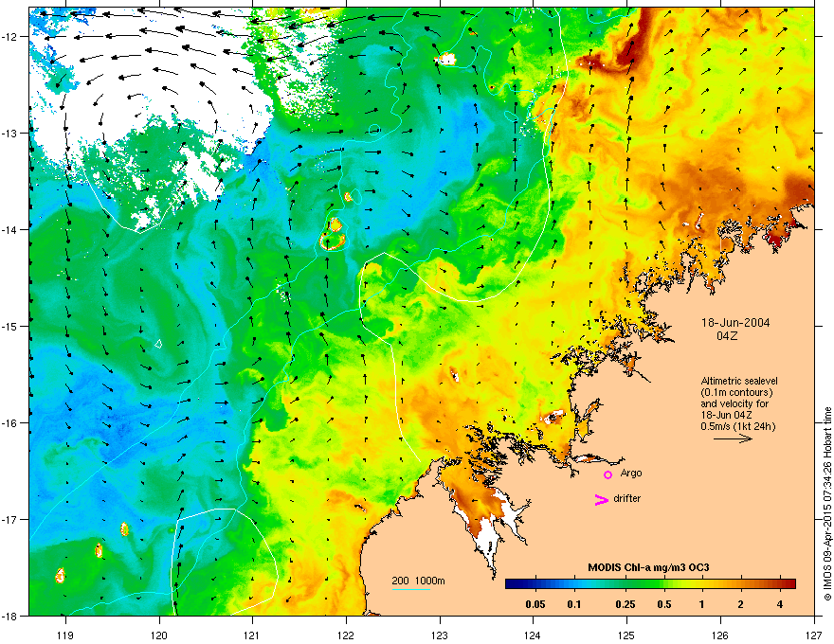Click the MODIS Chl-a color bar
This screenshot has height=644, width=834.
point(650,583)
